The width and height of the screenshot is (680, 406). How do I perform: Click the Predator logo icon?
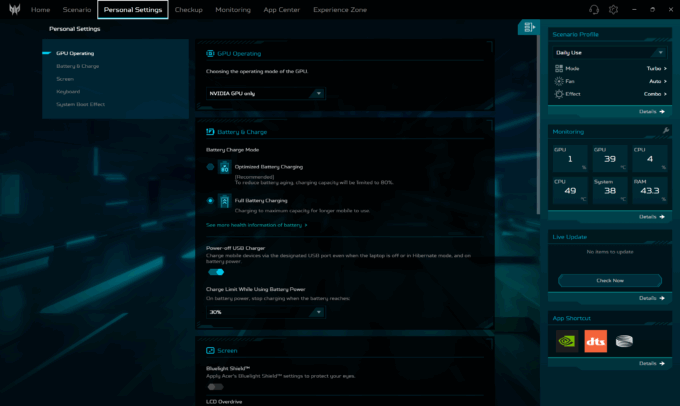[15, 9]
